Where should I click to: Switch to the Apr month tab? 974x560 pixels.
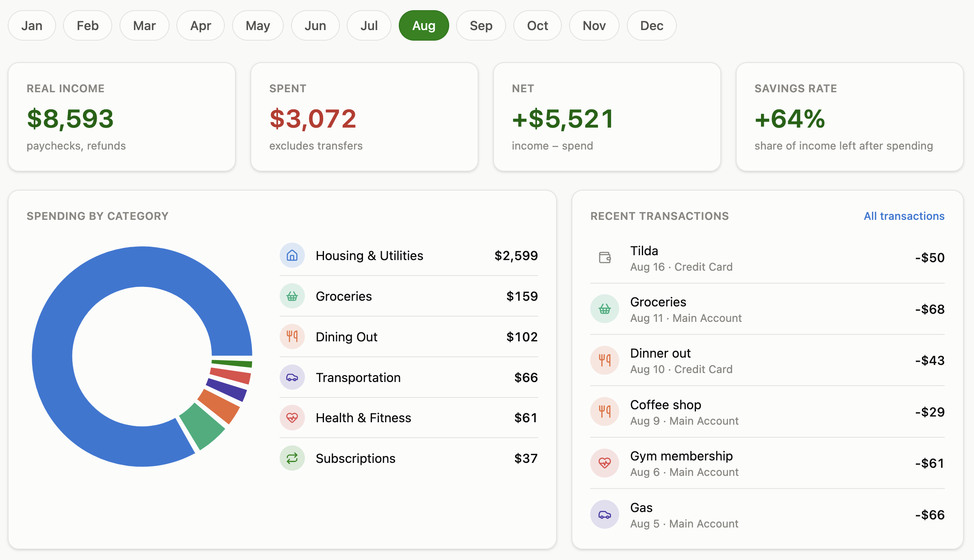point(200,26)
